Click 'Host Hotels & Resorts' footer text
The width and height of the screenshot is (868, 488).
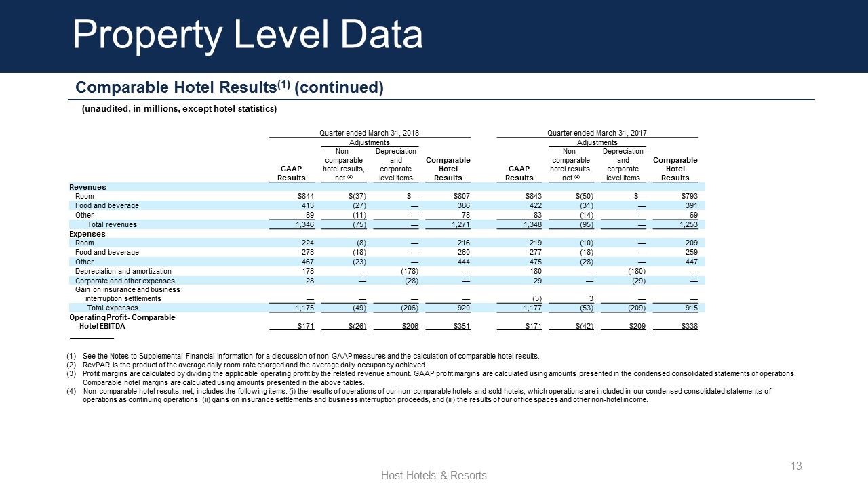click(x=434, y=476)
